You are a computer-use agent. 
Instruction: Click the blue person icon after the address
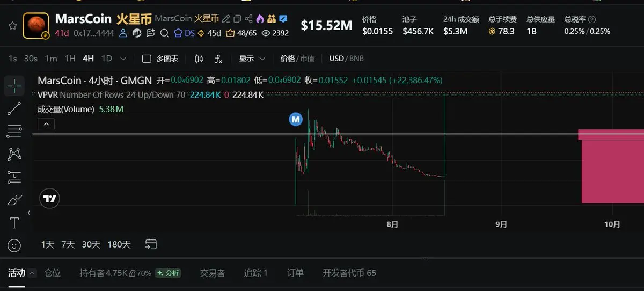click(123, 33)
